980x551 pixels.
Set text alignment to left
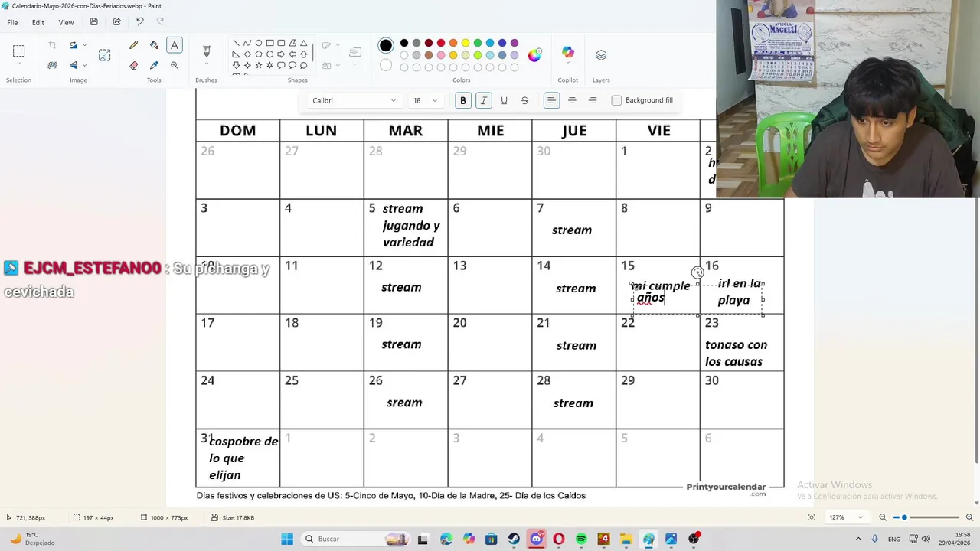(x=551, y=100)
